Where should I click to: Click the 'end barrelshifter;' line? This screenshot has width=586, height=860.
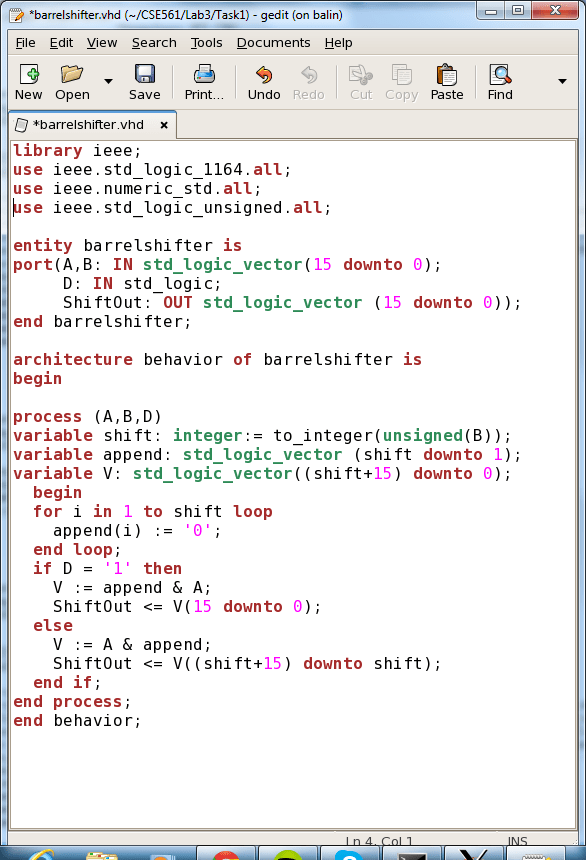[x=102, y=321]
